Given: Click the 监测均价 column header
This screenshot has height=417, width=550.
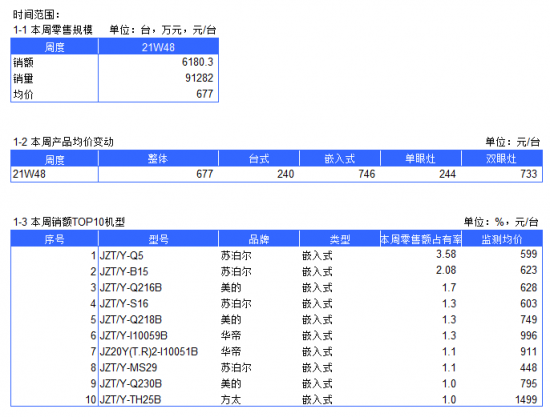Looking at the screenshot, I should pyautogui.click(x=502, y=239).
